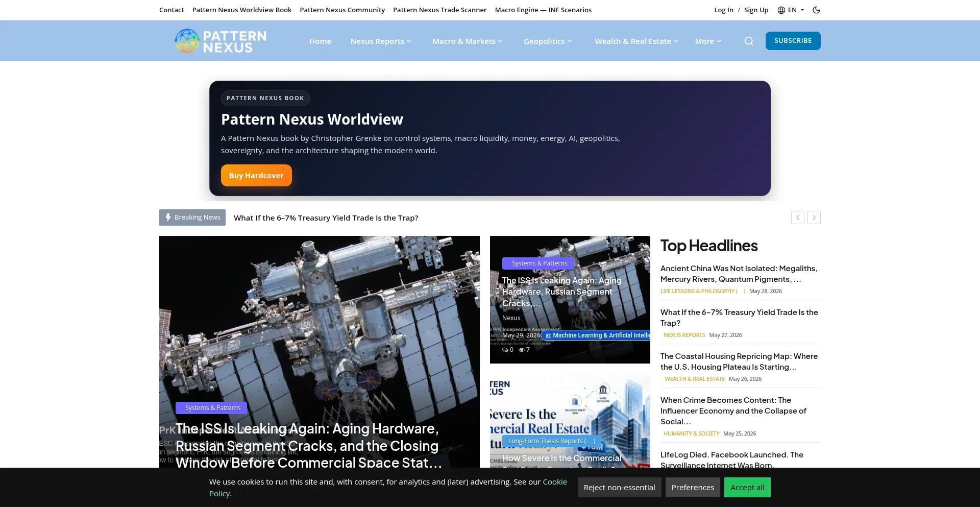The width and height of the screenshot is (980, 507).
Task: Click Life Lessons & Philosophy category label
Action: 703,291
